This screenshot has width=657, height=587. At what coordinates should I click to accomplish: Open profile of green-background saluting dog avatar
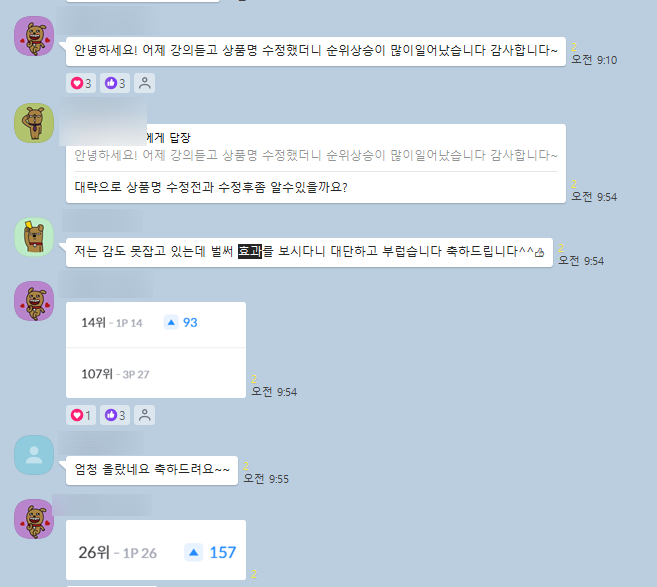click(34, 123)
